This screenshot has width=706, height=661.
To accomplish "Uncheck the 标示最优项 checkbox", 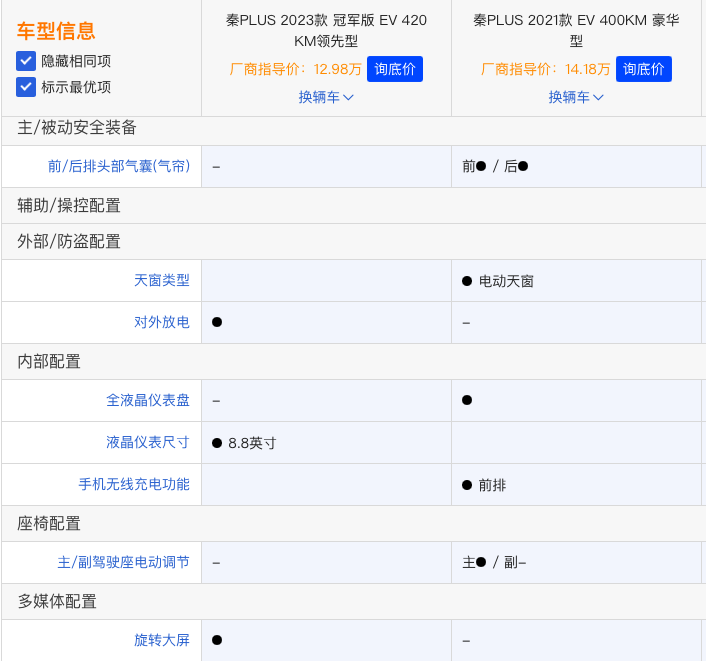I will [26, 87].
